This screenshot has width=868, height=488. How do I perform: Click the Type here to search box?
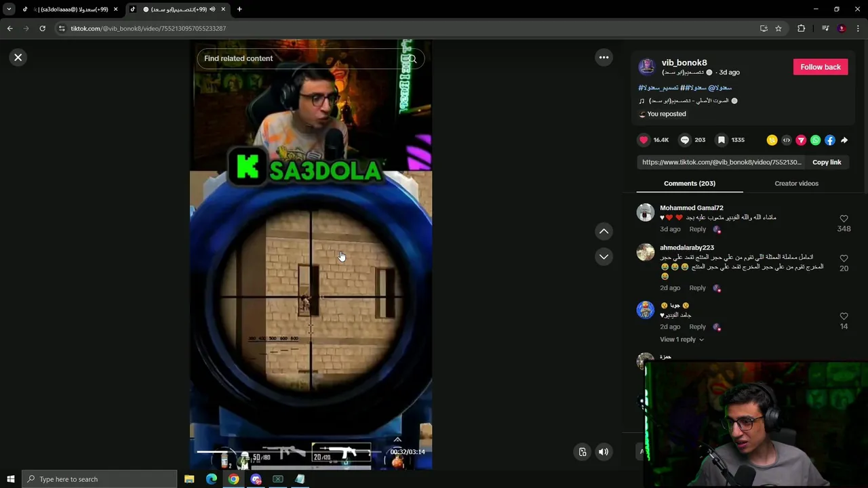(x=100, y=479)
